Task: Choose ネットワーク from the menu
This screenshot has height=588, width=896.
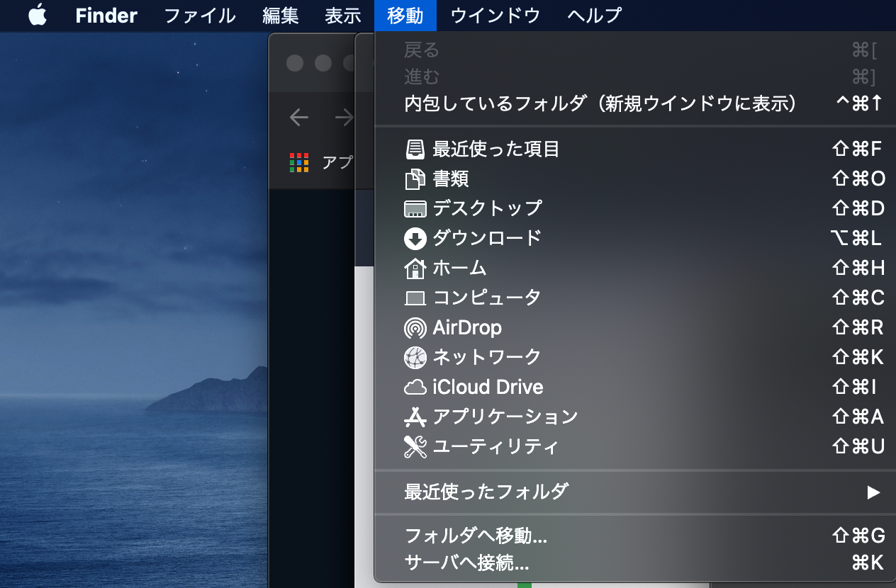Action: [635, 358]
